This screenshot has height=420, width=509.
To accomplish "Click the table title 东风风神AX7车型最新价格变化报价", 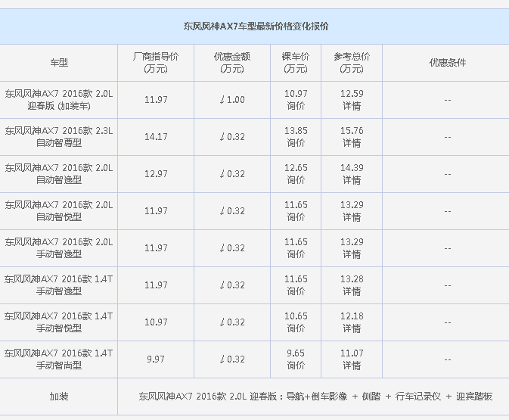I will pyautogui.click(x=256, y=26).
